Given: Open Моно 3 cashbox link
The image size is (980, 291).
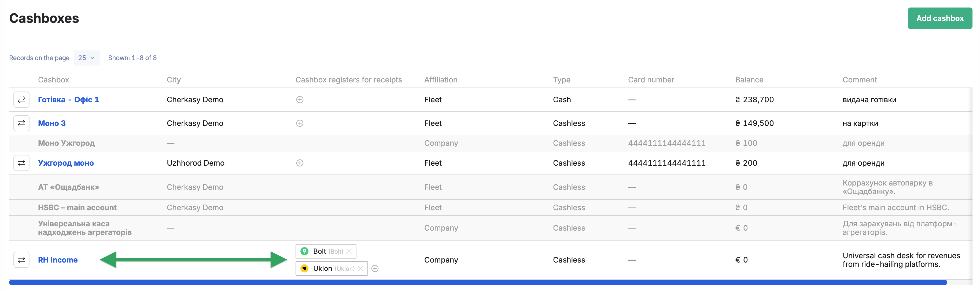Looking at the screenshot, I should point(52,123).
